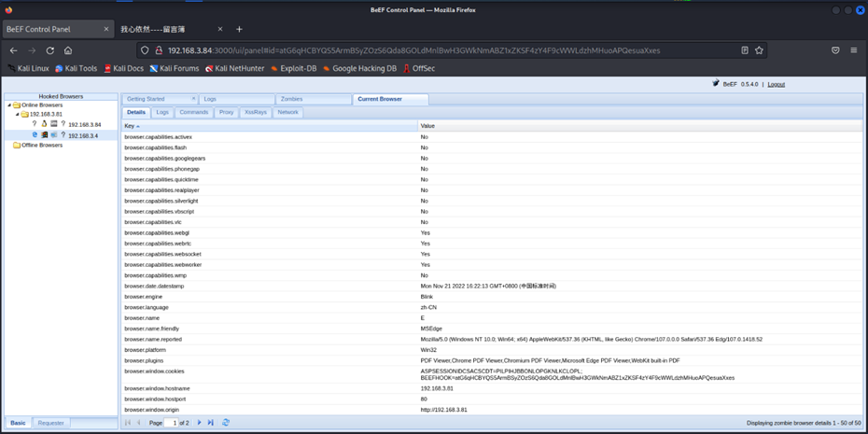
Task: Open Google Hacking DB bookmark
Action: [360, 69]
